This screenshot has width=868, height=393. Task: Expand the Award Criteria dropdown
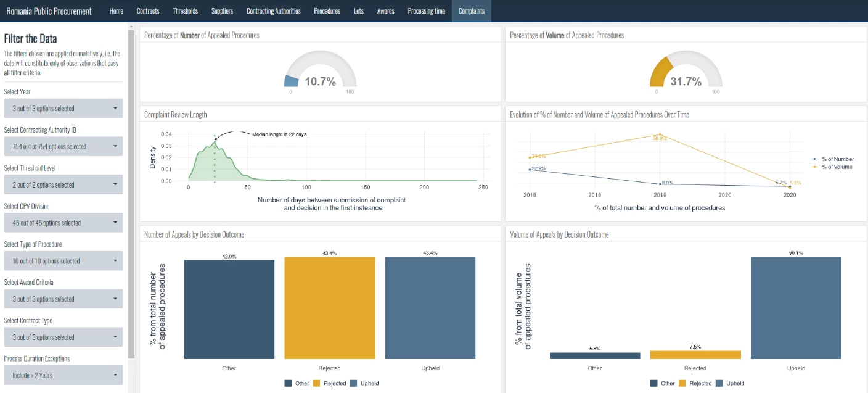point(63,299)
